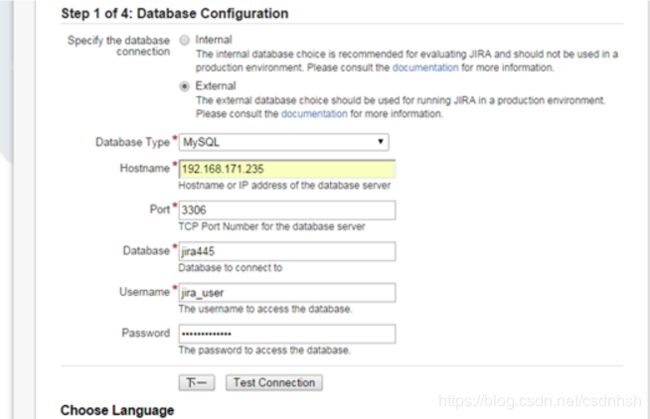Select the Internal database radio button

[184, 40]
